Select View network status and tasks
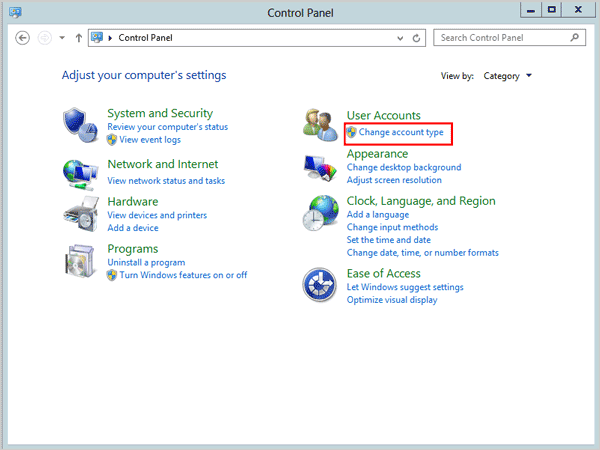Viewport: 600px width, 450px height. point(166,181)
